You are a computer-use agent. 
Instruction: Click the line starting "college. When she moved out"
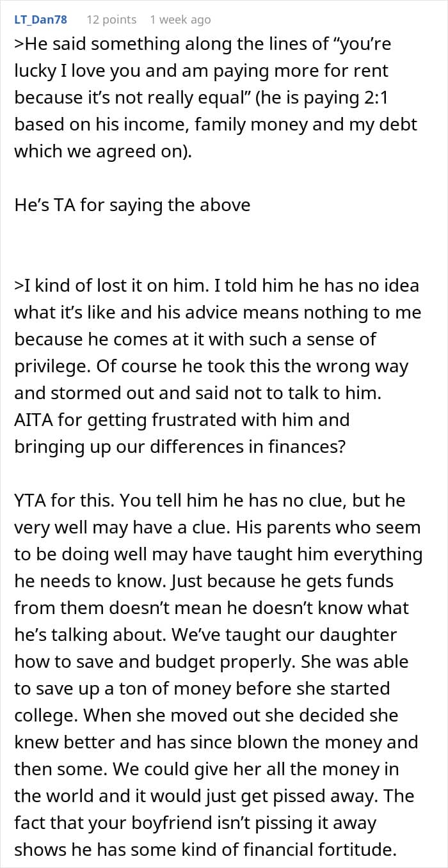[x=205, y=715]
